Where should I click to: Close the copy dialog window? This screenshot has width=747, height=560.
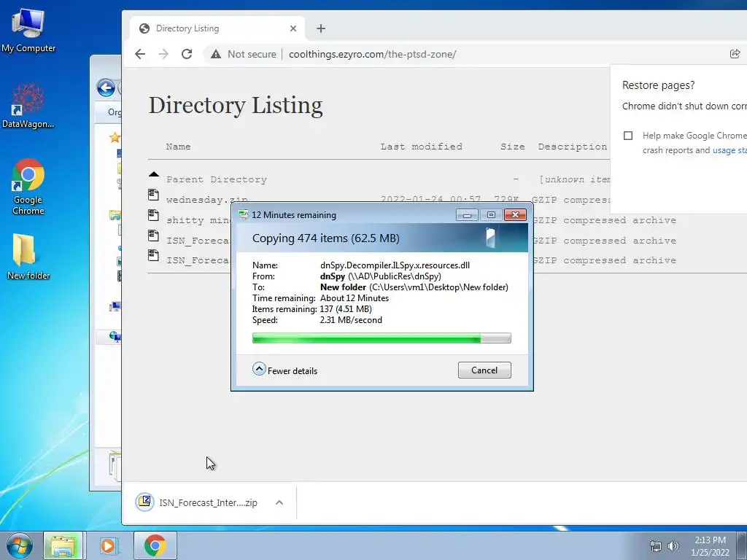(x=515, y=215)
